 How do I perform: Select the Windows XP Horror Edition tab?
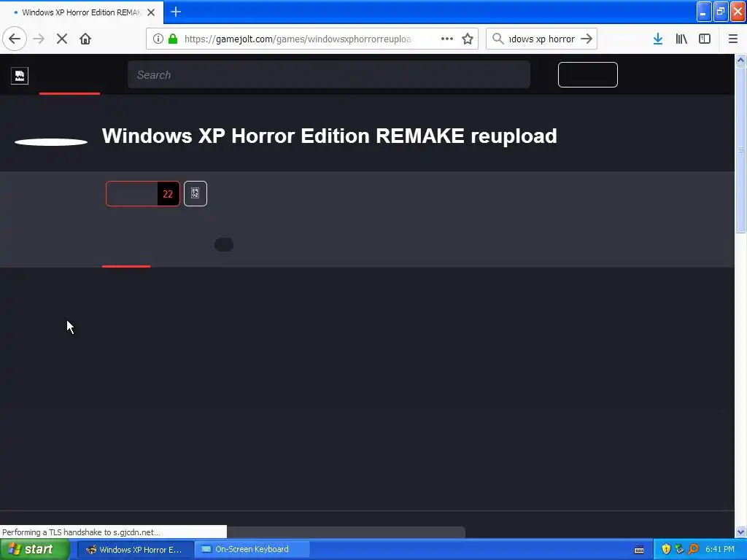81,12
